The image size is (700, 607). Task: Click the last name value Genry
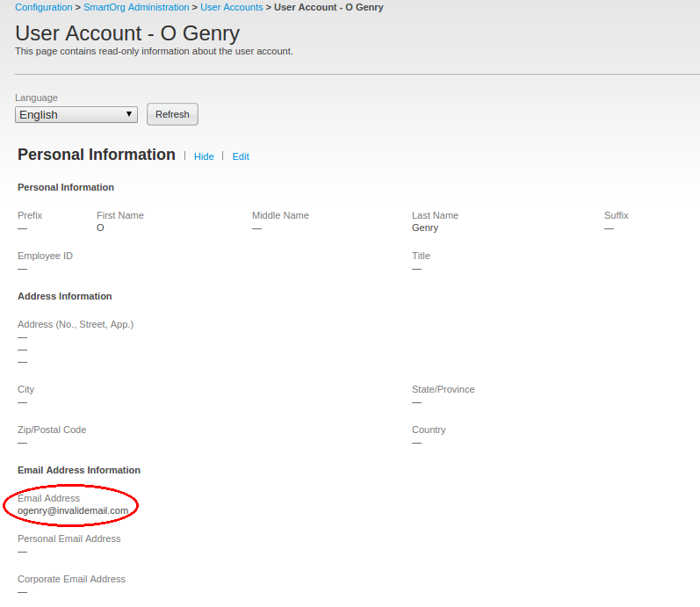(x=424, y=228)
